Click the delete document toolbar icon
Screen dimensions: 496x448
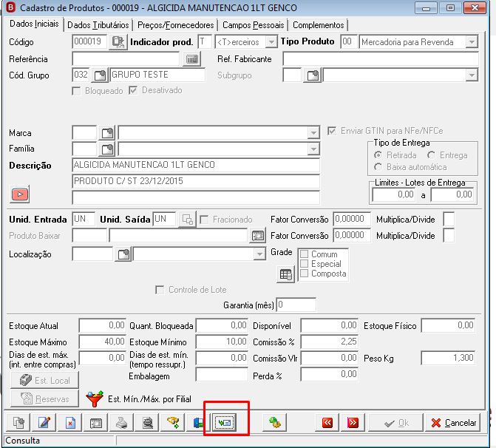click(70, 423)
